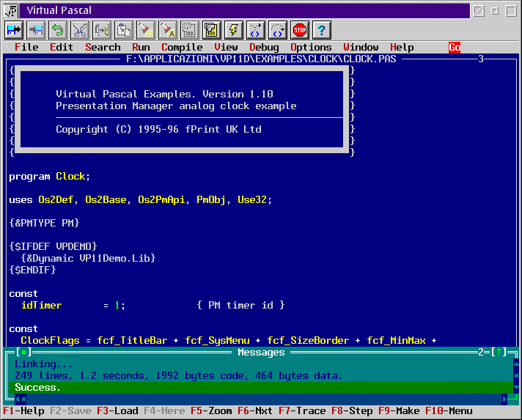Click F5-Zoom in the status line
The image size is (522, 420).
211,411
